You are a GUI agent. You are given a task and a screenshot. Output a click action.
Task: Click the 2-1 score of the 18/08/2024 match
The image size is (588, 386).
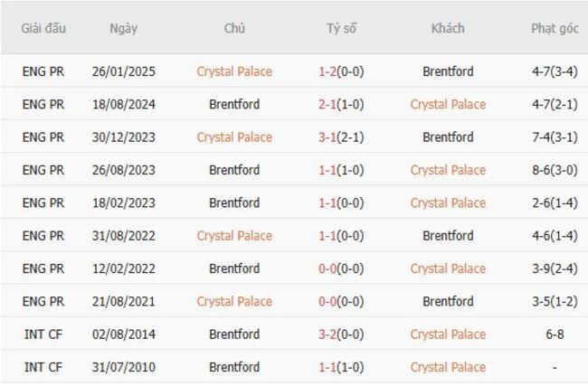pyautogui.click(x=328, y=104)
